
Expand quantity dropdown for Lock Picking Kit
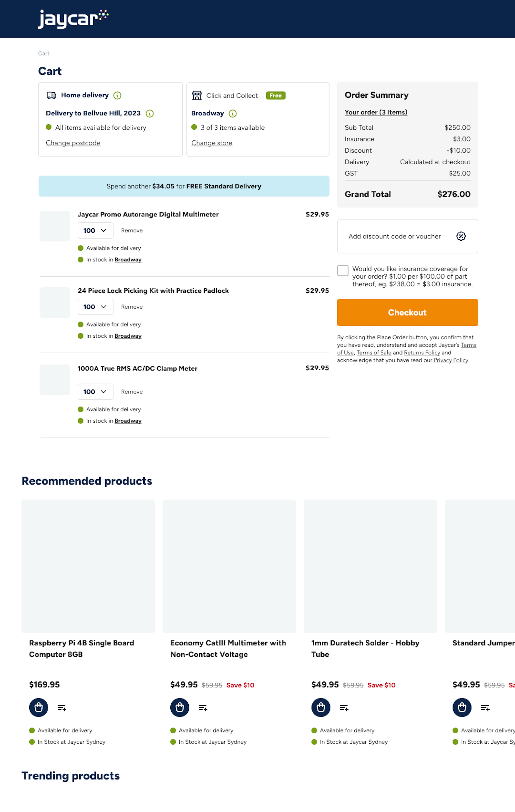pyautogui.click(x=95, y=307)
